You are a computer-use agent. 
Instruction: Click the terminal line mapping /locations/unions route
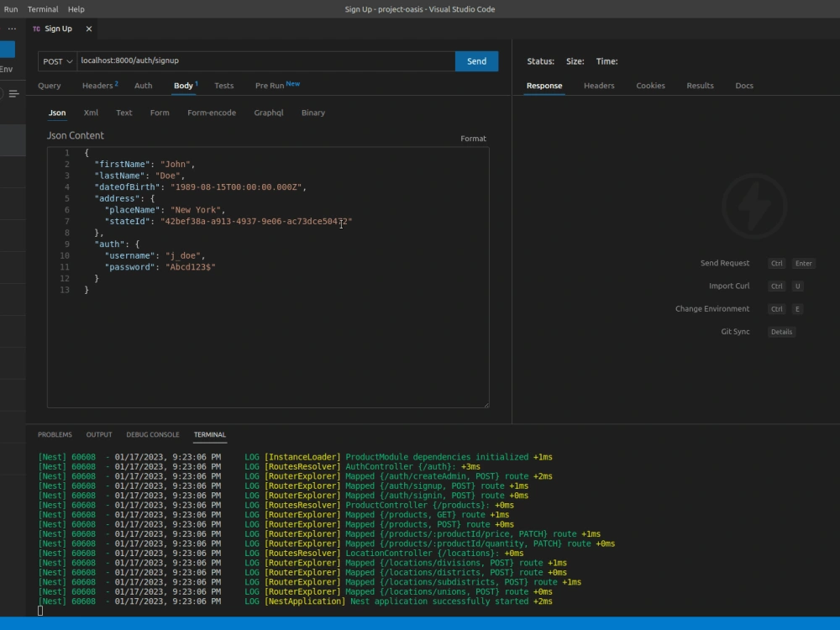coord(295,592)
